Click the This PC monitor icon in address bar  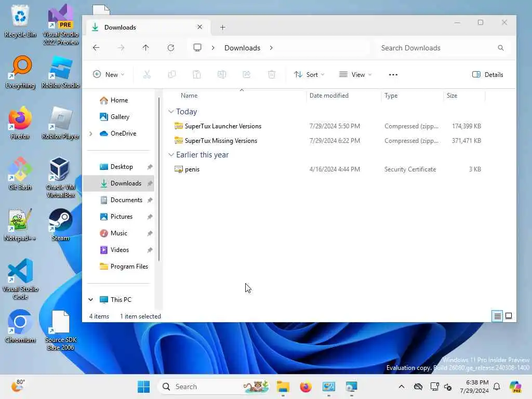click(x=197, y=47)
